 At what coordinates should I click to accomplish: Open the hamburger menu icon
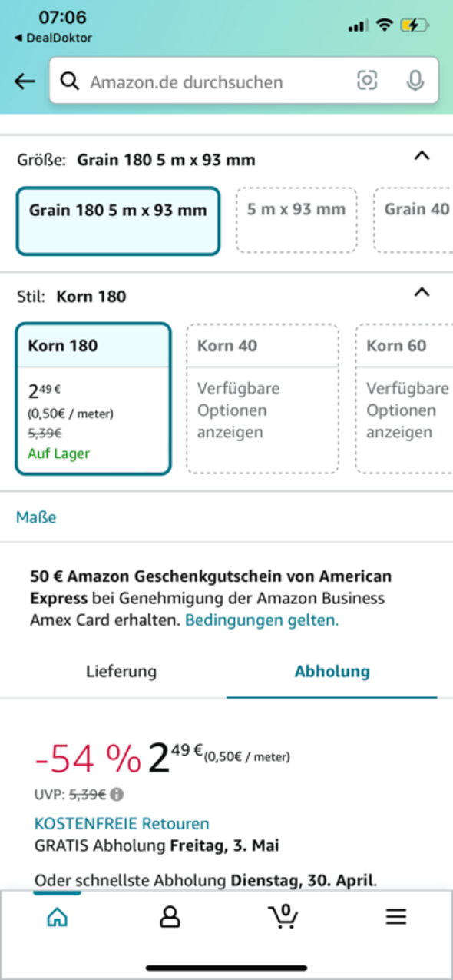395,916
